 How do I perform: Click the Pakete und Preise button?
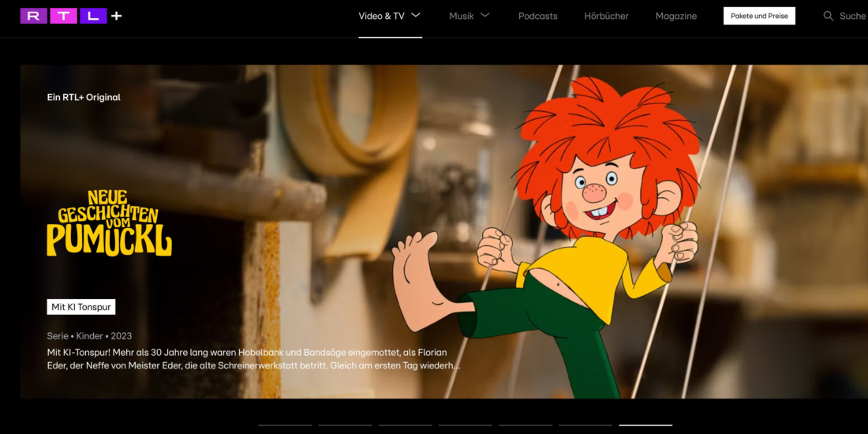(759, 16)
